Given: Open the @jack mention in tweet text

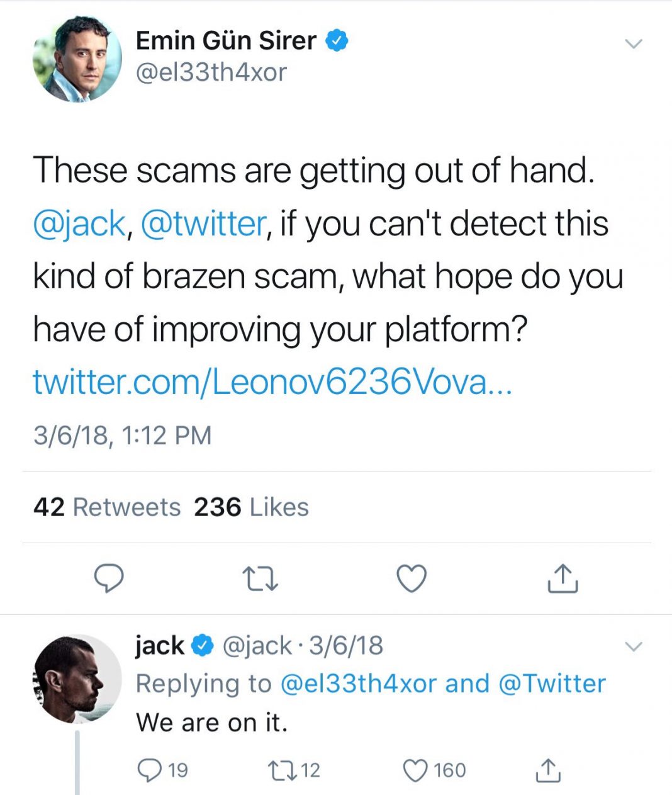Looking at the screenshot, I should pyautogui.click(x=79, y=224).
